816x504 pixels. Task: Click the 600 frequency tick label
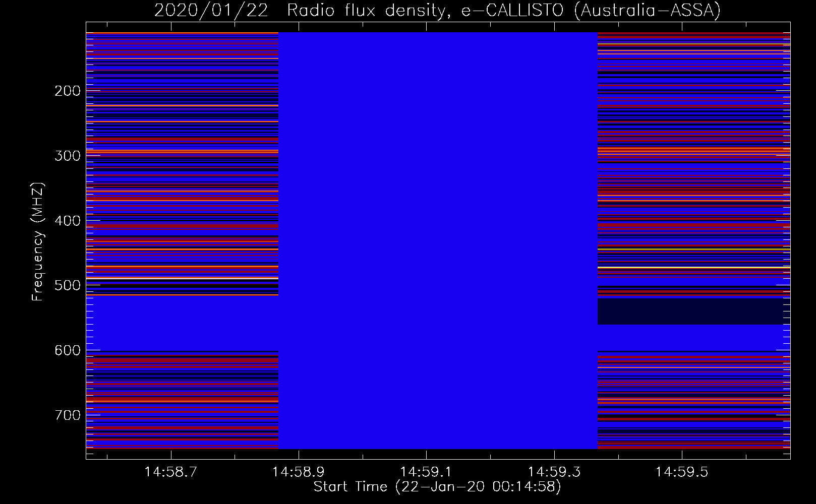pos(68,350)
